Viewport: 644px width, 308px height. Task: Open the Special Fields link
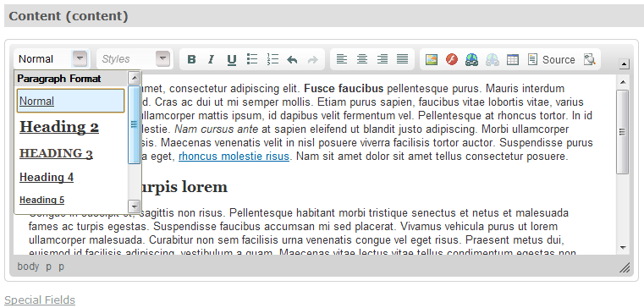(x=40, y=300)
